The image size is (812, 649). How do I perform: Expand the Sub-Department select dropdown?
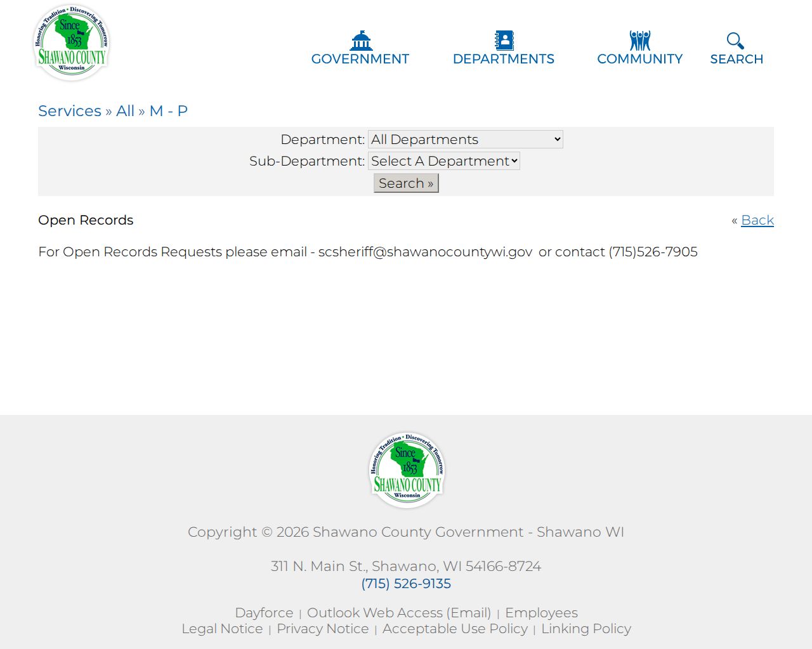444,161
